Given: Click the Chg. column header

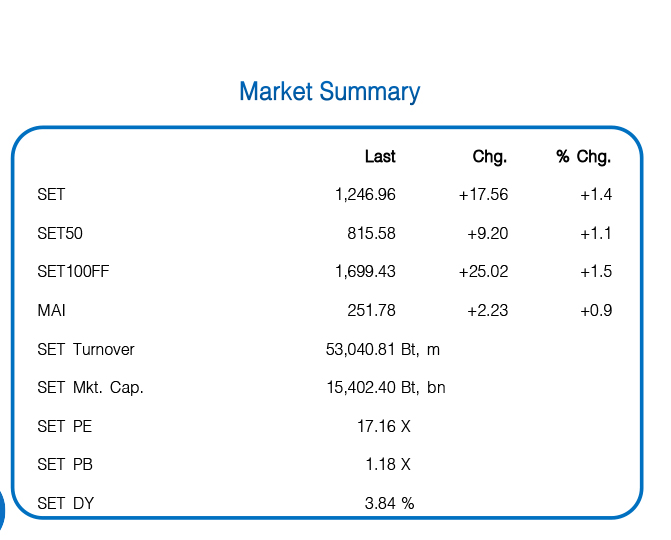Looking at the screenshot, I should pos(490,157).
